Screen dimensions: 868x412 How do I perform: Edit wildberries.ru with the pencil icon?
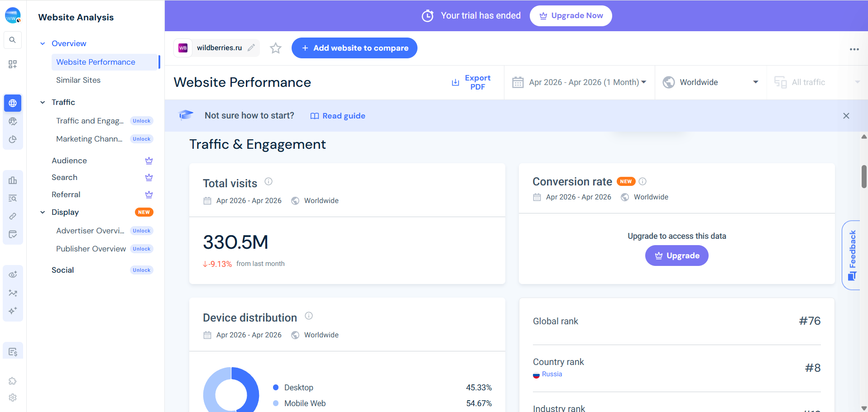[x=251, y=47]
